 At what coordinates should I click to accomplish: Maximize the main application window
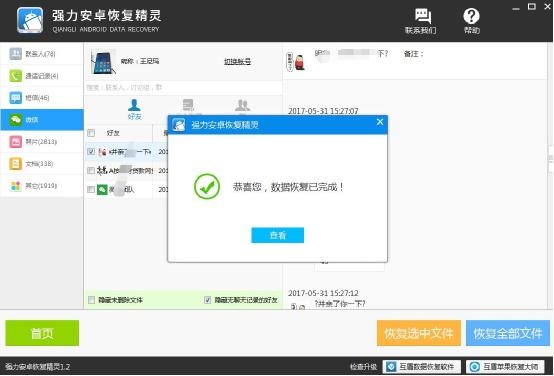point(531,6)
